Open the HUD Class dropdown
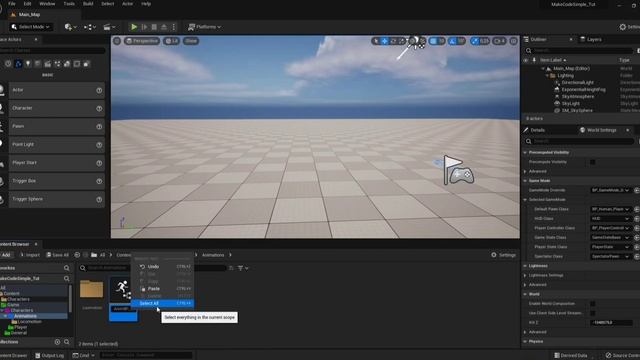The width and height of the screenshot is (640, 360). click(x=611, y=218)
